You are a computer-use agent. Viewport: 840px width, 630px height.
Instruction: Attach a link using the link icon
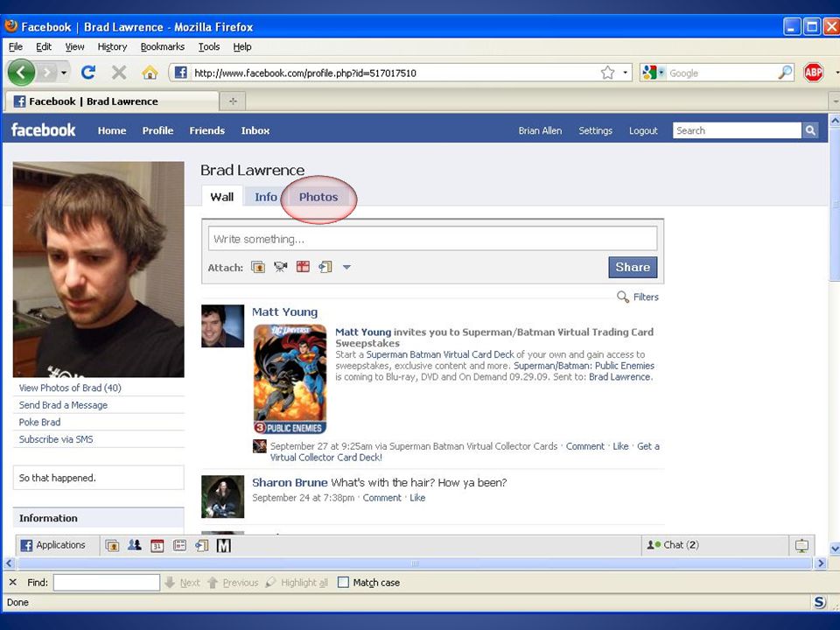(x=325, y=267)
